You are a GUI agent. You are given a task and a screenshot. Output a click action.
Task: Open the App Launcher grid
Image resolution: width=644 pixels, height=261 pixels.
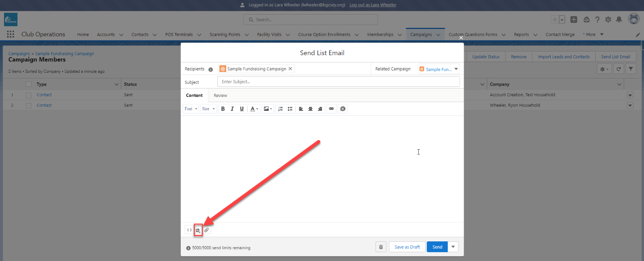10,34
